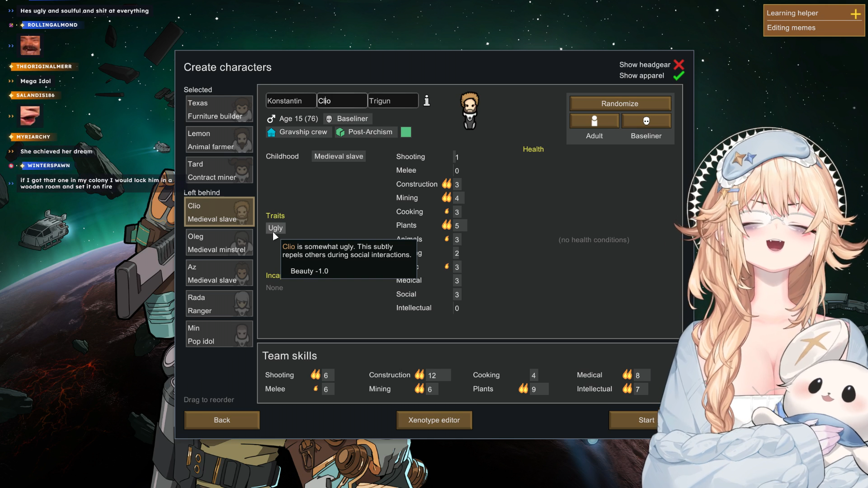
Task: Select the Adult pawn-type icon button
Action: click(594, 121)
